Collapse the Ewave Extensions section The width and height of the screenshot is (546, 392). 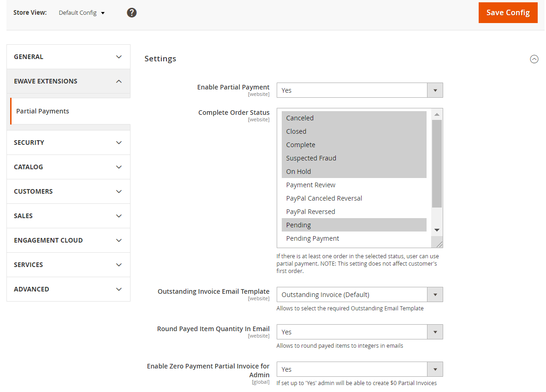[x=68, y=81]
